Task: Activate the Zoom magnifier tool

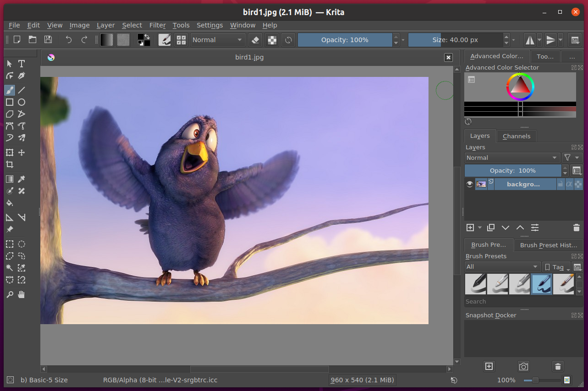Action: point(10,294)
